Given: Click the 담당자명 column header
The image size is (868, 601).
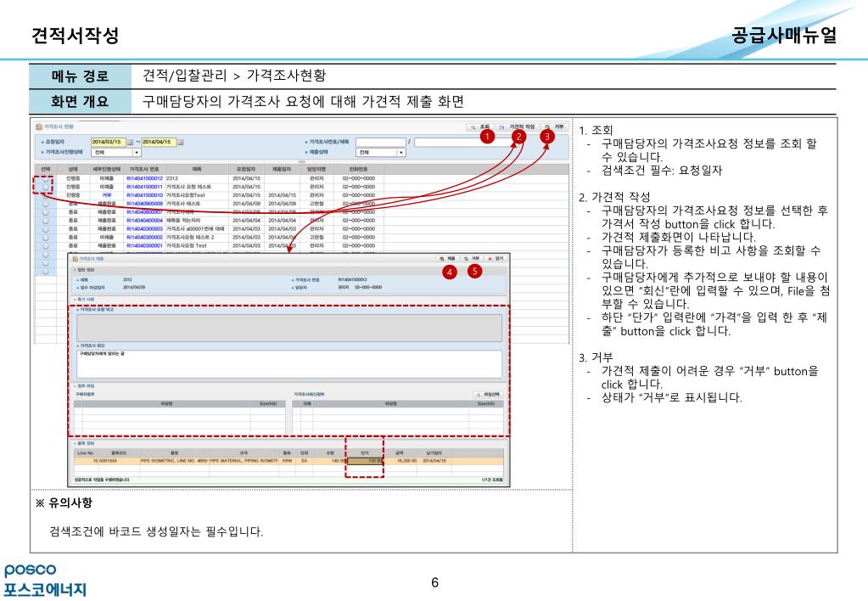Looking at the screenshot, I should click(316, 169).
